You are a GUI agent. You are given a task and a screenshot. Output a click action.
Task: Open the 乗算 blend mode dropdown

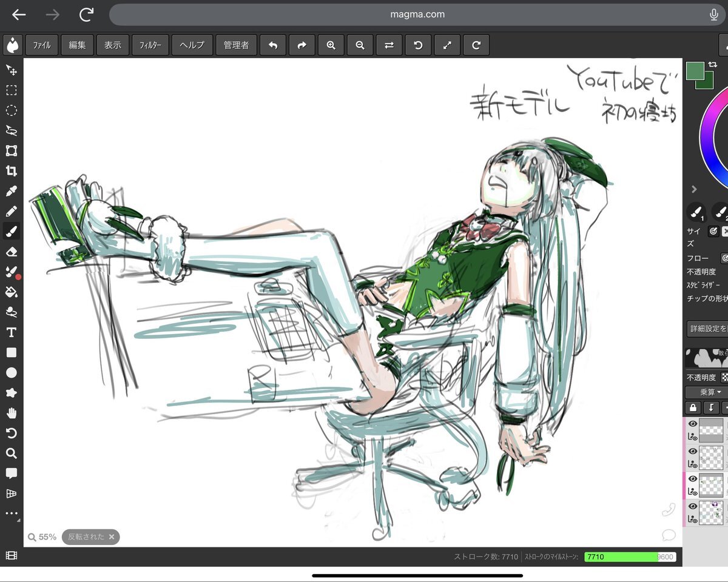707,392
